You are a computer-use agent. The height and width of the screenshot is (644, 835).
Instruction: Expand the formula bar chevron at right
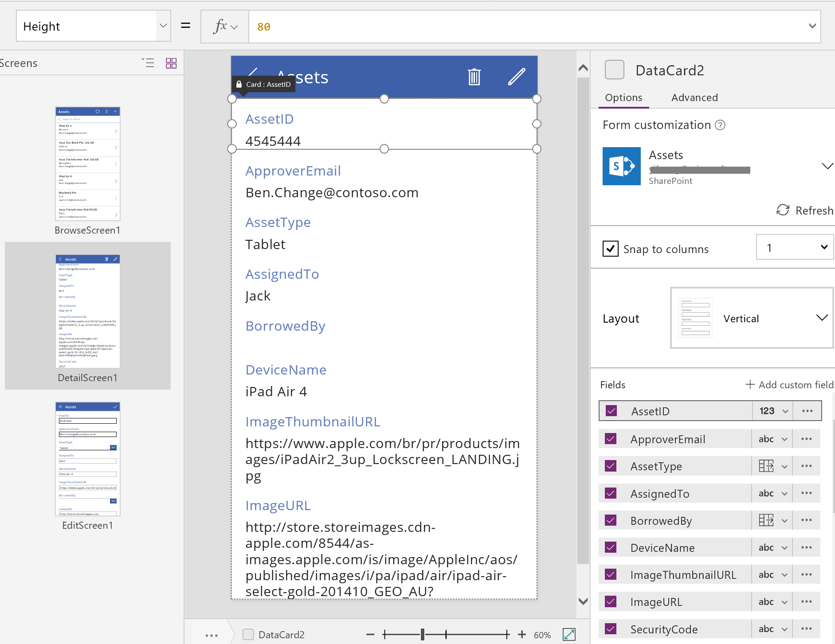click(812, 26)
